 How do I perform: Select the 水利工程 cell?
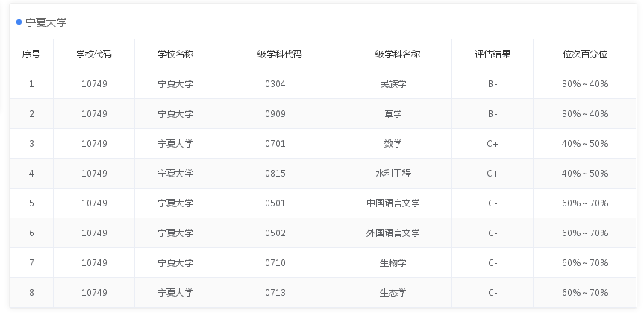393,174
